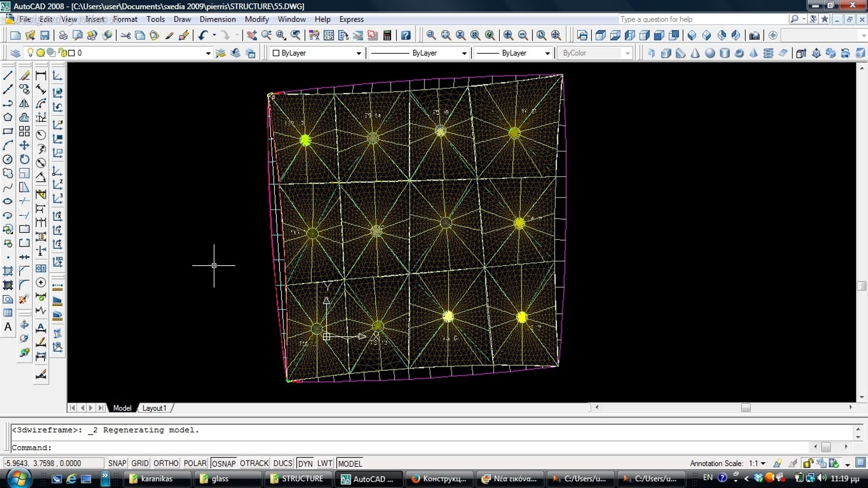Turn off OSNAP in the status bar
The image size is (868, 488).
click(x=223, y=463)
